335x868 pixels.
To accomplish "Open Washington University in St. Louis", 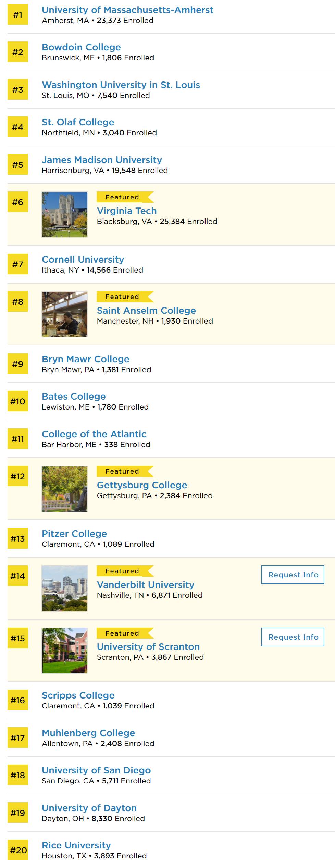I will pos(121,85).
